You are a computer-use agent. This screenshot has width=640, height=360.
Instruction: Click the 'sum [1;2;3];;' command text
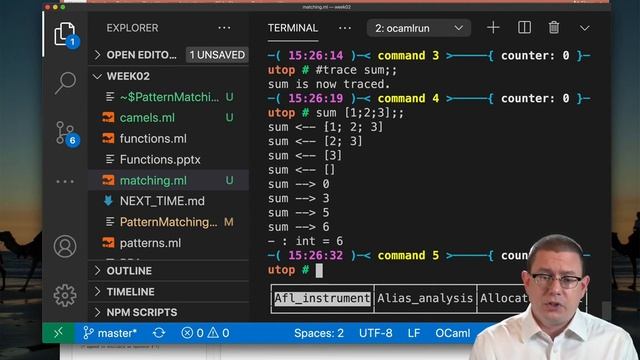point(360,113)
